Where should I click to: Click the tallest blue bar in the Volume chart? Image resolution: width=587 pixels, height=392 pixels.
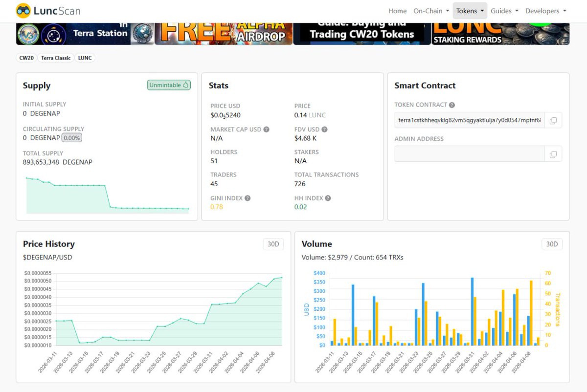472,311
